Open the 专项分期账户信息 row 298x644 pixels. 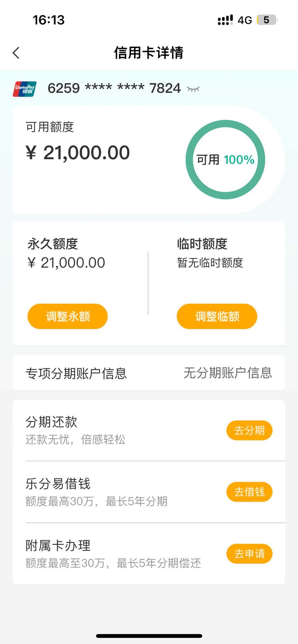(x=149, y=372)
